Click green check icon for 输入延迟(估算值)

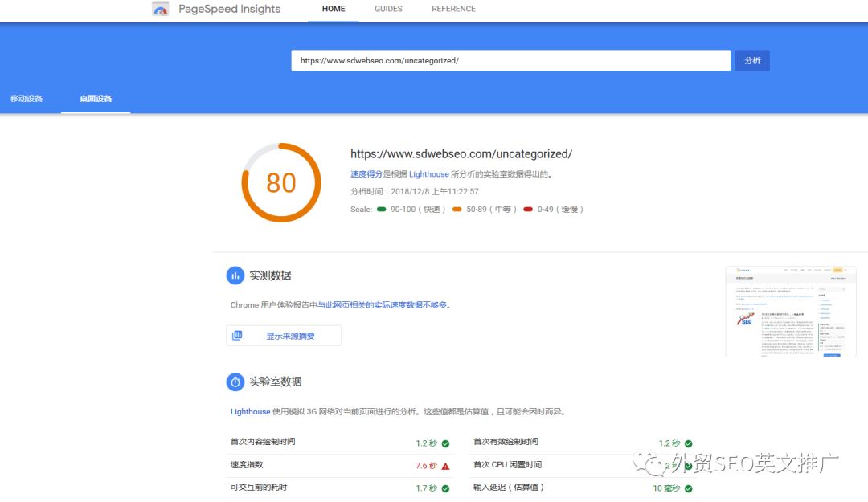point(688,488)
